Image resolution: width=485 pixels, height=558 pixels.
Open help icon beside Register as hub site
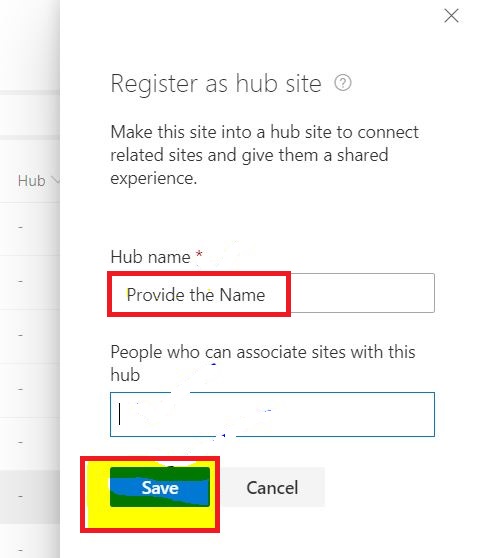click(343, 83)
